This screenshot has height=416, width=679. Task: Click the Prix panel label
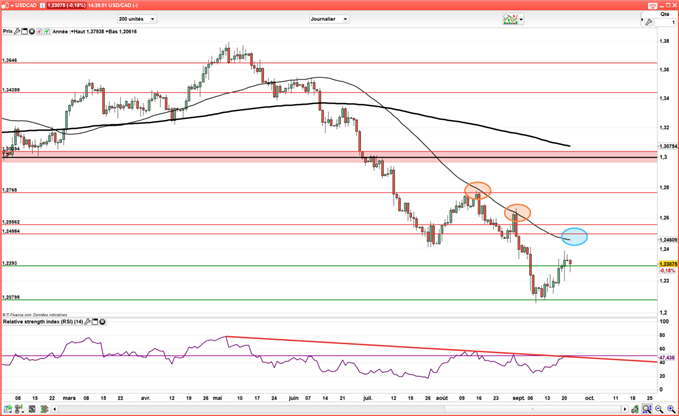[x=7, y=31]
